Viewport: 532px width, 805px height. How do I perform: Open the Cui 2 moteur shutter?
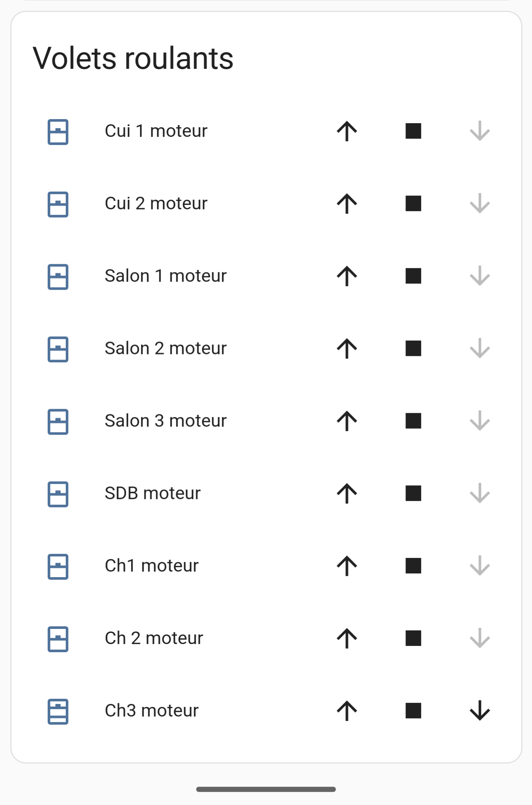(347, 203)
